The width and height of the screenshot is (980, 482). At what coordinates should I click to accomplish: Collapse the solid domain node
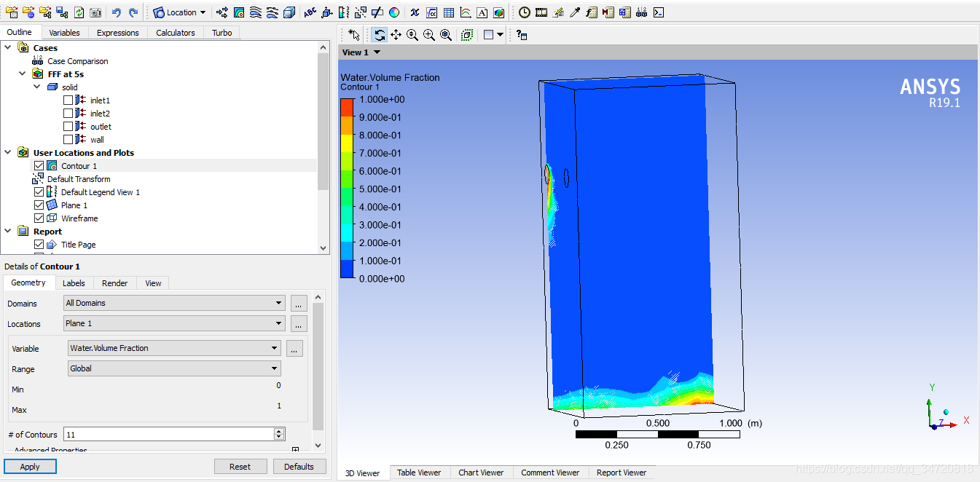[x=37, y=87]
